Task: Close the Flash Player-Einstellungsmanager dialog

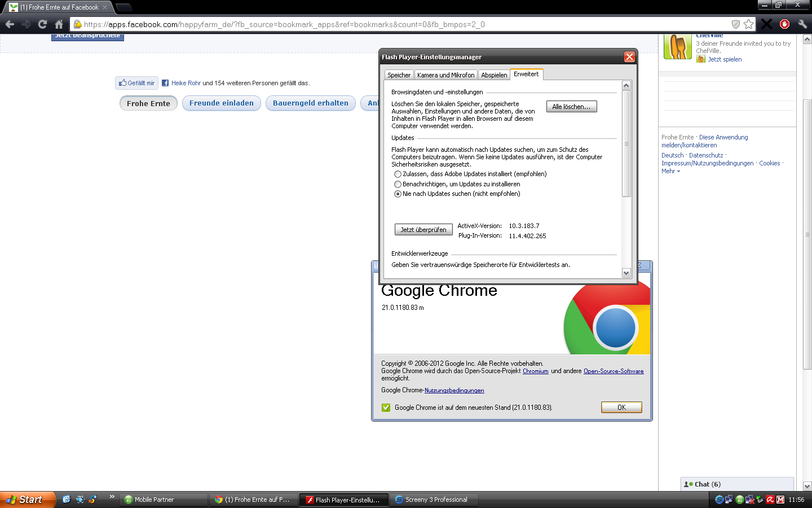Action: pyautogui.click(x=629, y=57)
